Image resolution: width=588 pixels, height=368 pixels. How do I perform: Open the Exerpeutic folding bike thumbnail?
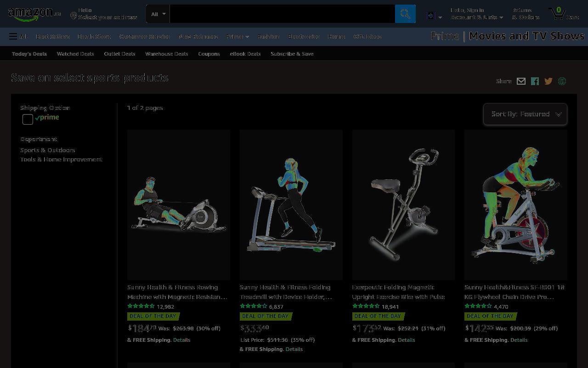coord(403,205)
